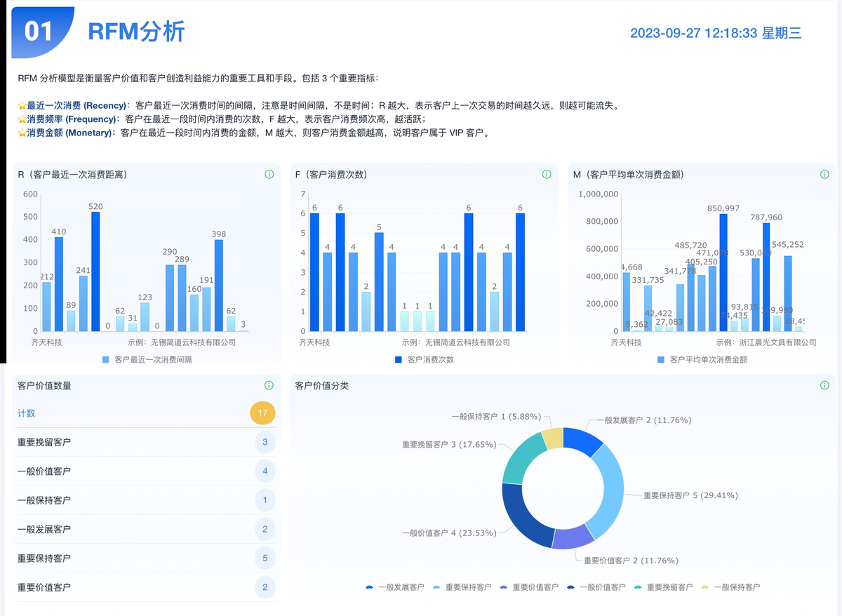Viewport: 842px width, 616px height.
Task: Click the tallest bar labeled 520 in the R chart
Action: 95,274
